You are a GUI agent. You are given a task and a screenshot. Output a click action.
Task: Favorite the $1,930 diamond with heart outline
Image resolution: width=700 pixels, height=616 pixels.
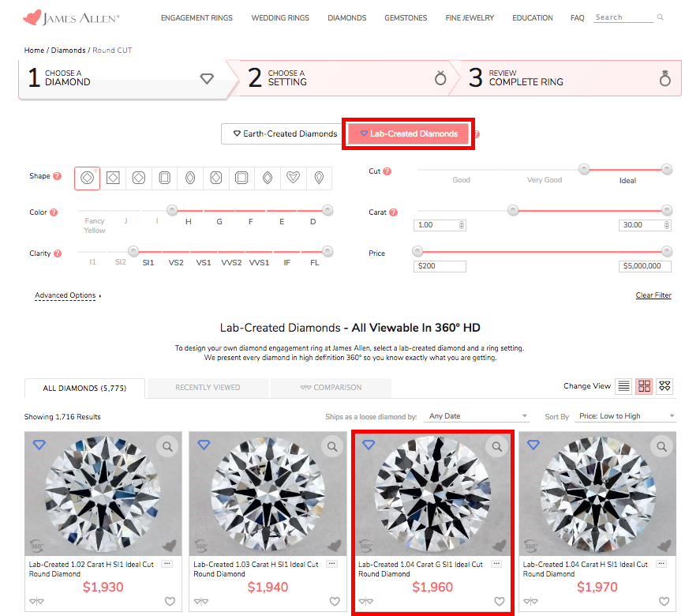(170, 601)
